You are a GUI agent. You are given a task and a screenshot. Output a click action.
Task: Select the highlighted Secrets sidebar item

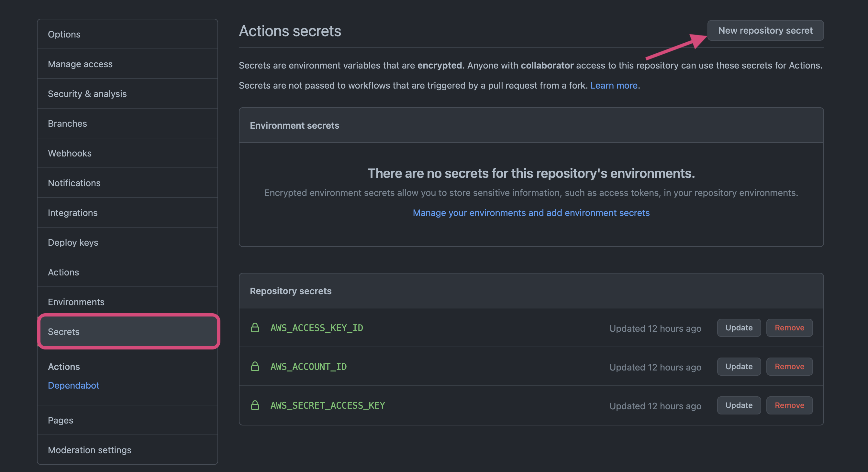(x=128, y=332)
